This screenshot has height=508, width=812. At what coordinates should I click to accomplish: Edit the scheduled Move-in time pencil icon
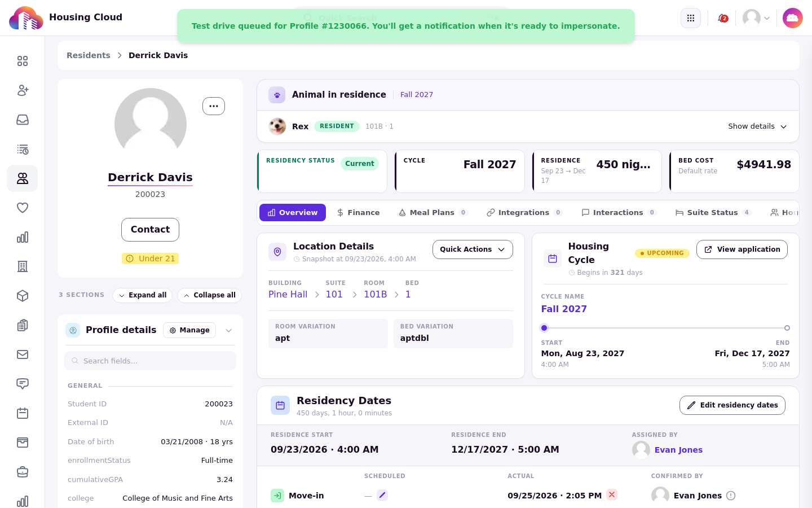coord(382,495)
